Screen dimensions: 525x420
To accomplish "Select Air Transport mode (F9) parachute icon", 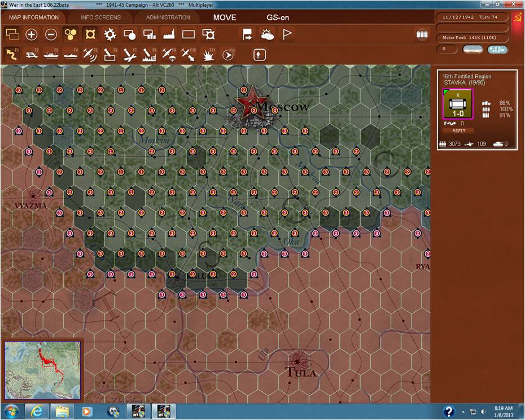I will [x=169, y=54].
